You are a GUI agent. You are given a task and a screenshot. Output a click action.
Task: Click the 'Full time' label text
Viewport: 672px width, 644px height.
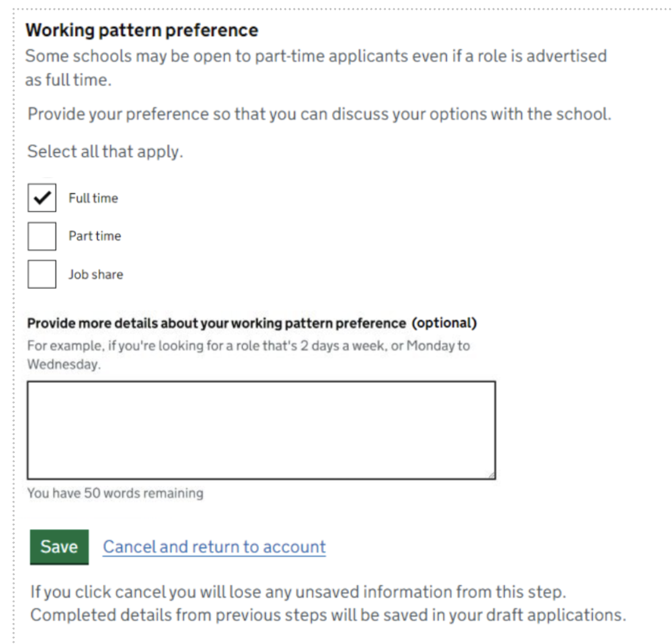click(x=94, y=198)
